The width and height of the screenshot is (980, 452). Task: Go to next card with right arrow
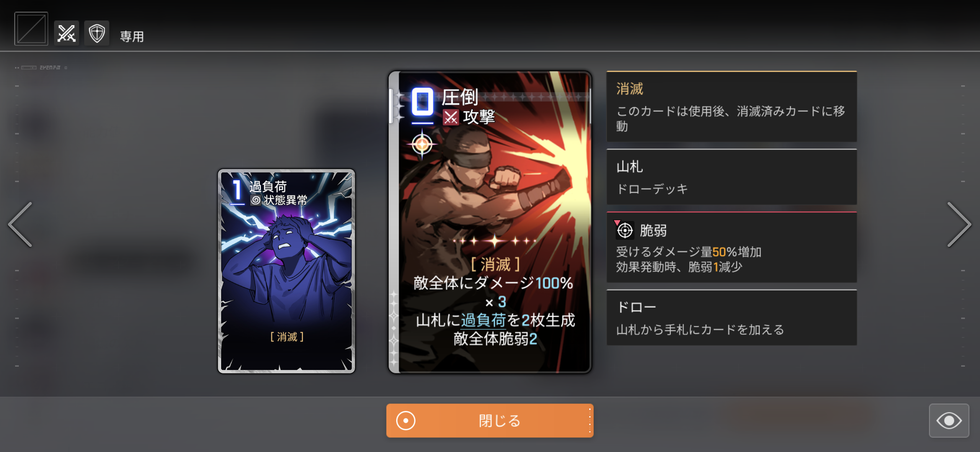point(959,225)
